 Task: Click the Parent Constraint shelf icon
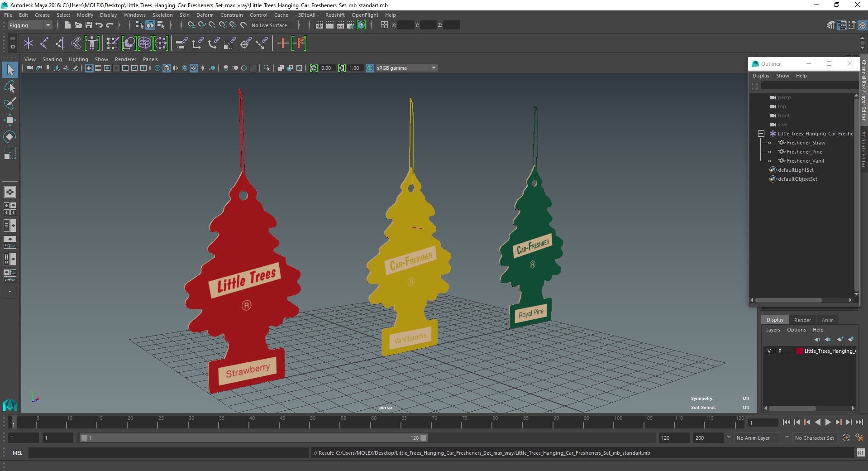click(x=181, y=43)
